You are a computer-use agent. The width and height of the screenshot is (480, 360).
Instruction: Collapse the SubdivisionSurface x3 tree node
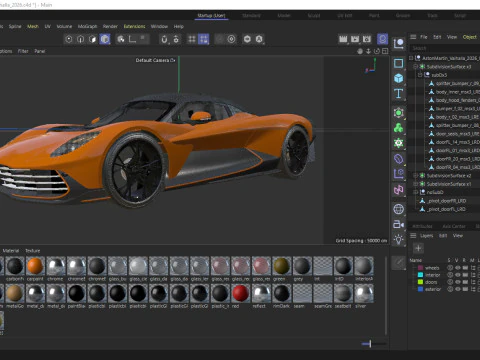(x=416, y=67)
